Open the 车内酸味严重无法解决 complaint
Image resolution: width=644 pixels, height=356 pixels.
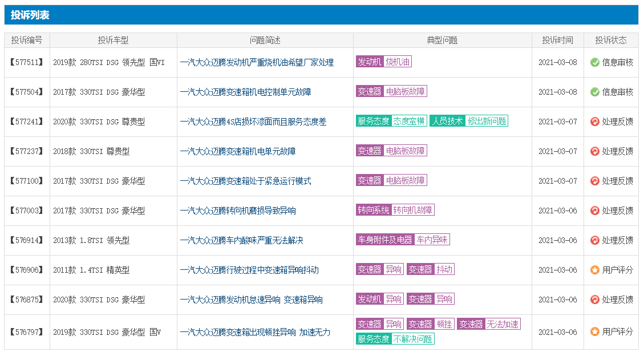241,240
